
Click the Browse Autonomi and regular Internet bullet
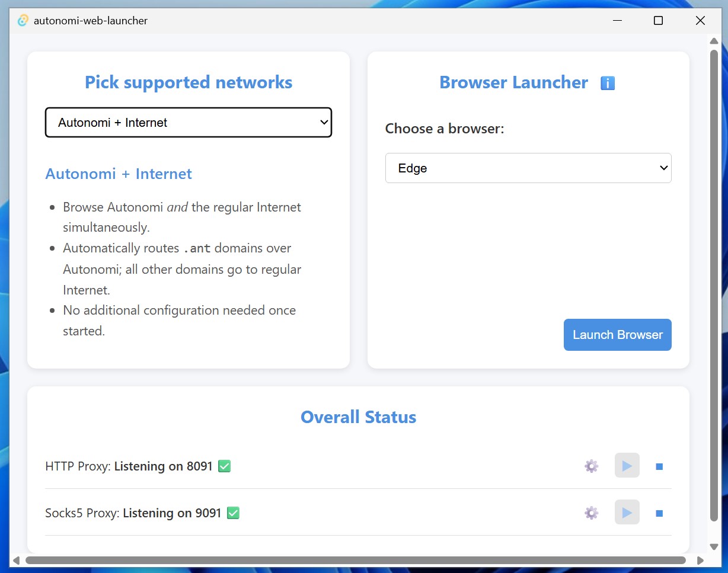[x=182, y=217]
